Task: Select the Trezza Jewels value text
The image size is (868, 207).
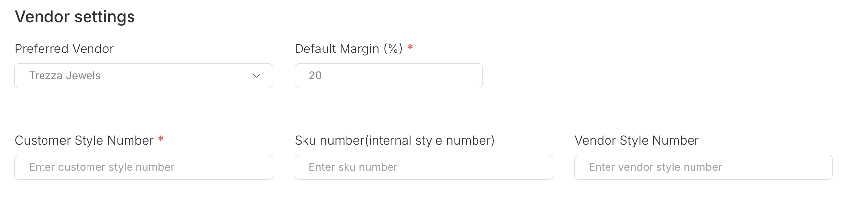Action: click(x=65, y=76)
